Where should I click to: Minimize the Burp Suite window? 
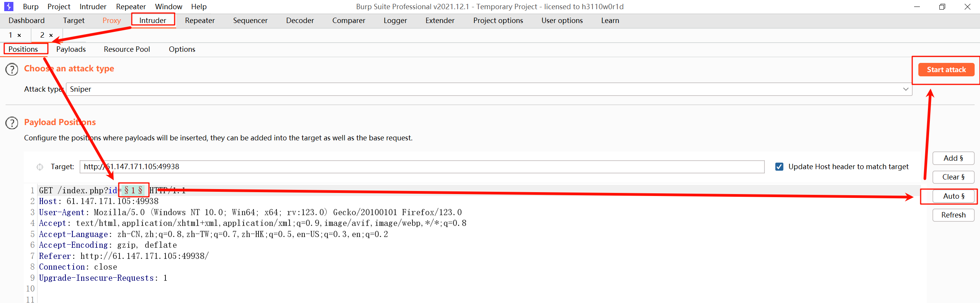coord(917,7)
